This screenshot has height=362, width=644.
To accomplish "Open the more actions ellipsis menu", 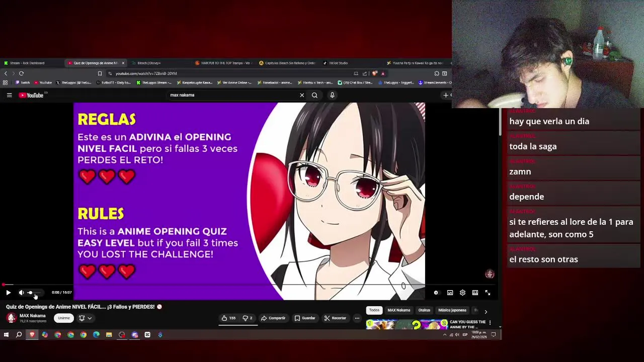I will click(357, 318).
